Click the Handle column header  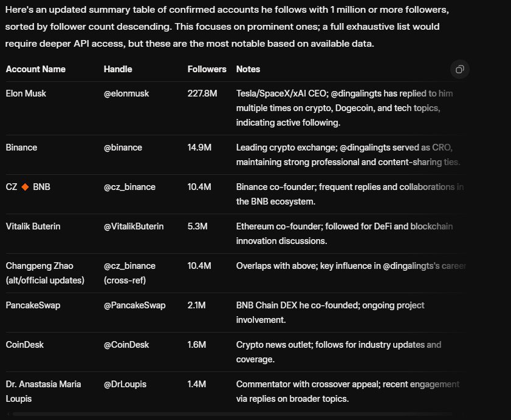click(x=115, y=69)
